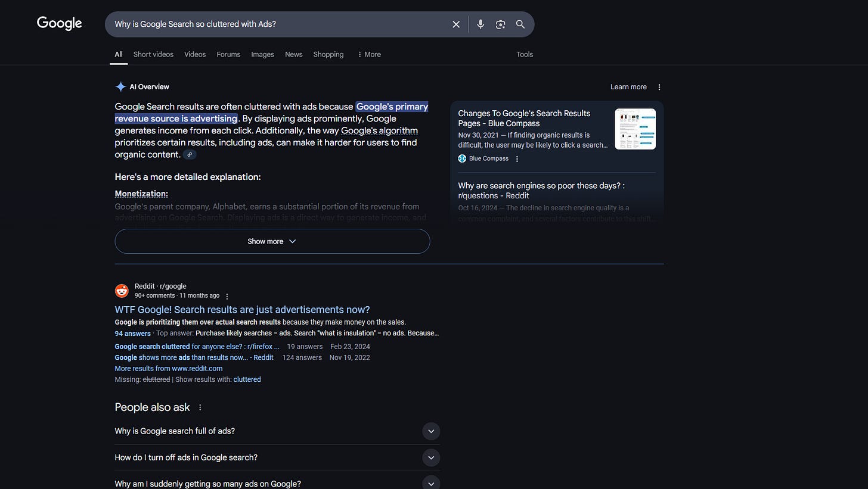Image resolution: width=868 pixels, height=489 pixels.
Task: Click the source link chip after 'organic content'
Action: pyautogui.click(x=190, y=155)
